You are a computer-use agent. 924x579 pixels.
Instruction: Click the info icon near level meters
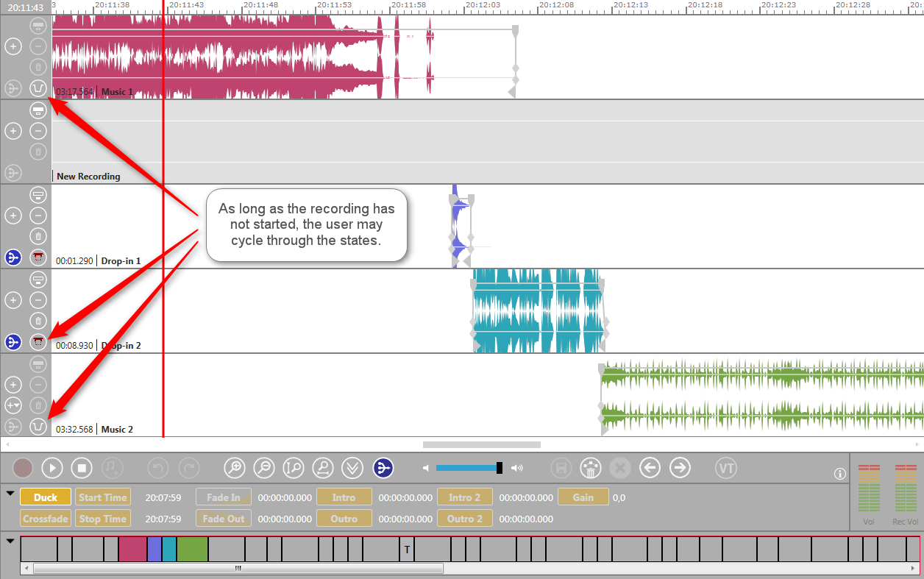click(x=840, y=474)
